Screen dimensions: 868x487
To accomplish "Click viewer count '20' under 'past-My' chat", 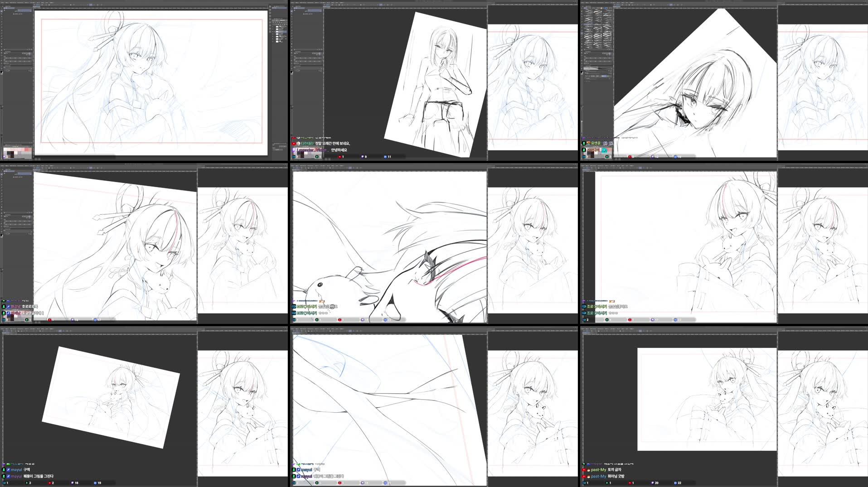I will (x=656, y=483).
